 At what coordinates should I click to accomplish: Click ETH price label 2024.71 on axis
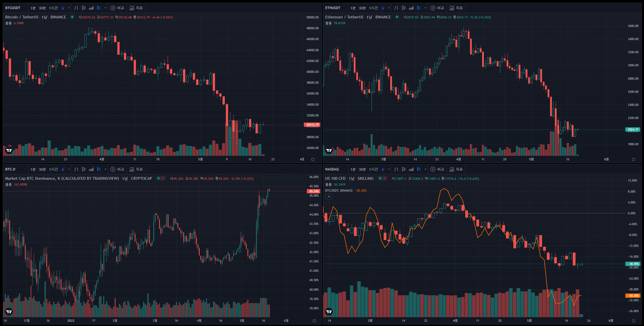(633, 130)
